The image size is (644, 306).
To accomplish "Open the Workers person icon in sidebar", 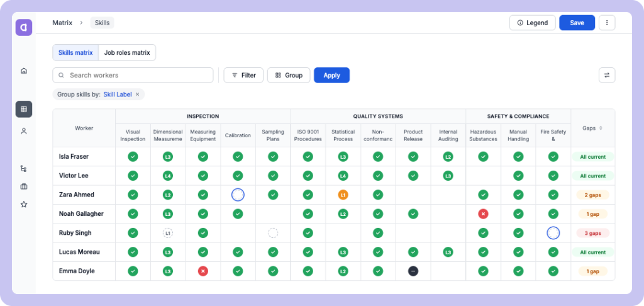I will point(24,131).
